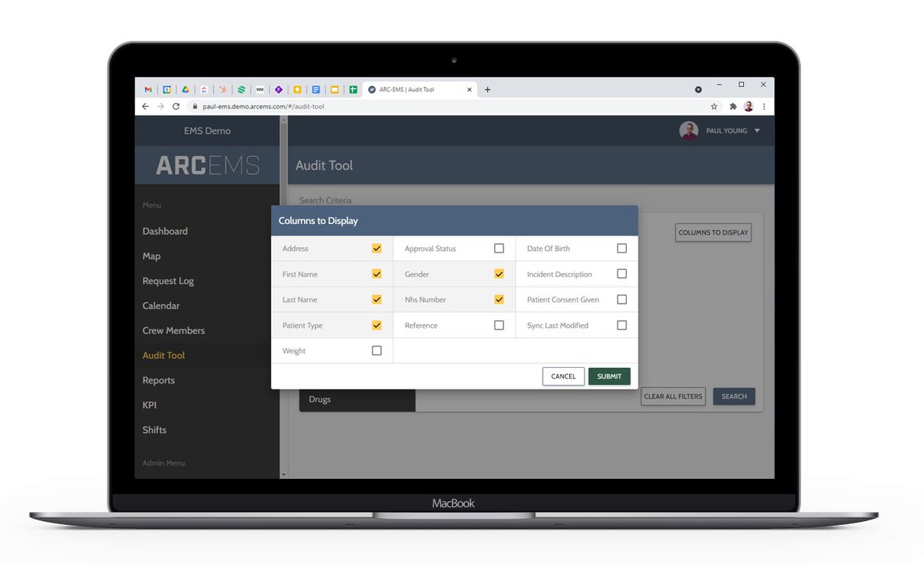Click the ARC EMS logo
Image resolution: width=924 pixels, height=565 pixels.
pyautogui.click(x=207, y=165)
